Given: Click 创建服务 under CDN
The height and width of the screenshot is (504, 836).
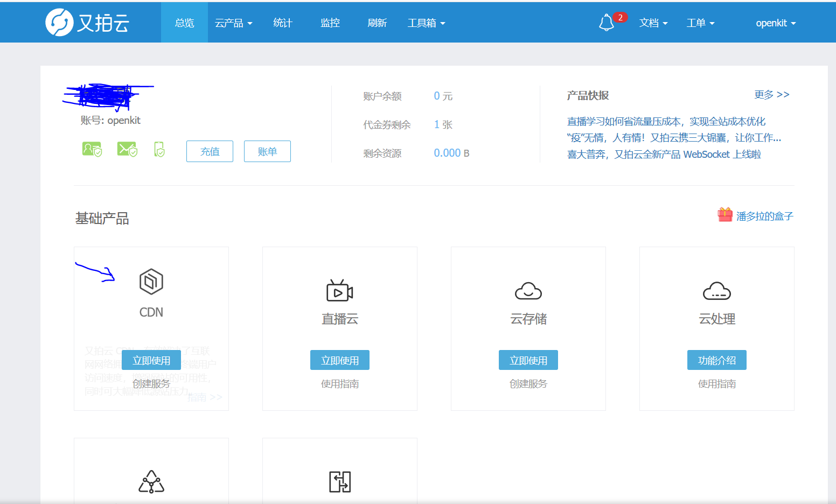Looking at the screenshot, I should (x=151, y=384).
